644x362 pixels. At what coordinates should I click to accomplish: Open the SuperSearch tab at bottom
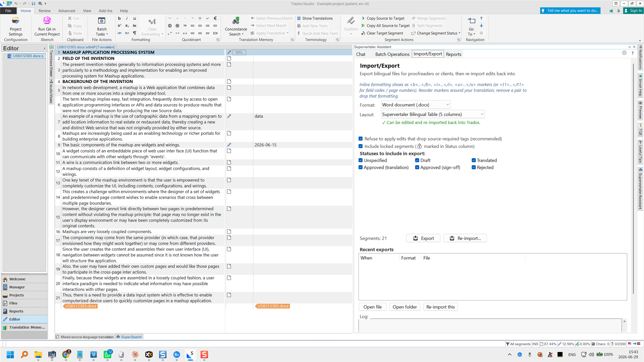click(x=129, y=337)
